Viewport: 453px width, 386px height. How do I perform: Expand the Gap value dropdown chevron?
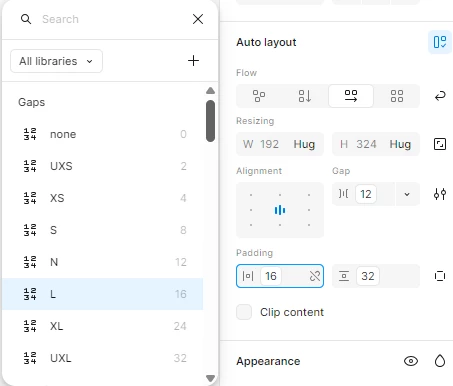[x=407, y=194]
